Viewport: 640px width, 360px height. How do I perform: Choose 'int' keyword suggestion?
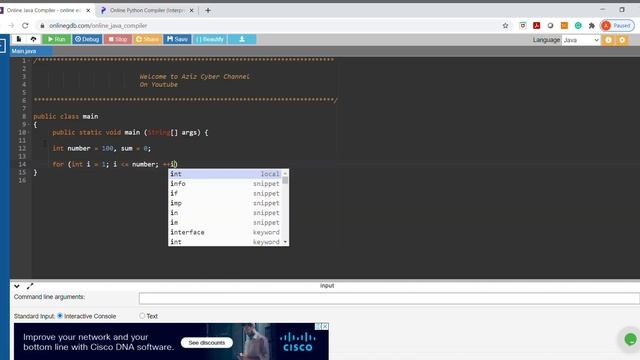(225, 242)
